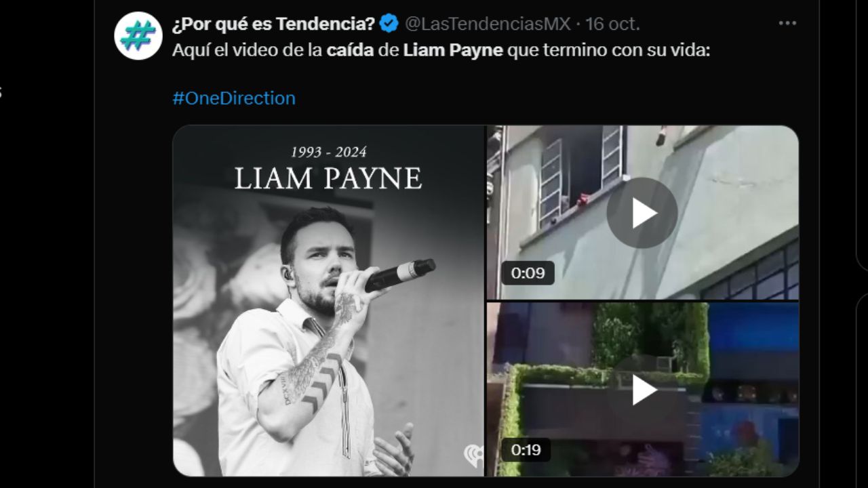This screenshot has height=488, width=868.
Task: Click the microphone in the tribute photo
Action: tap(400, 275)
